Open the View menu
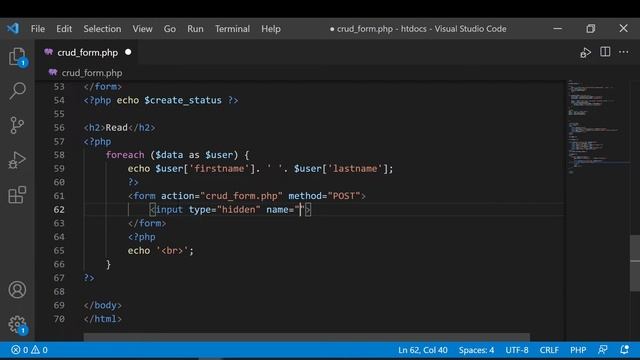Image resolution: width=640 pixels, height=360 pixels. pos(142,29)
